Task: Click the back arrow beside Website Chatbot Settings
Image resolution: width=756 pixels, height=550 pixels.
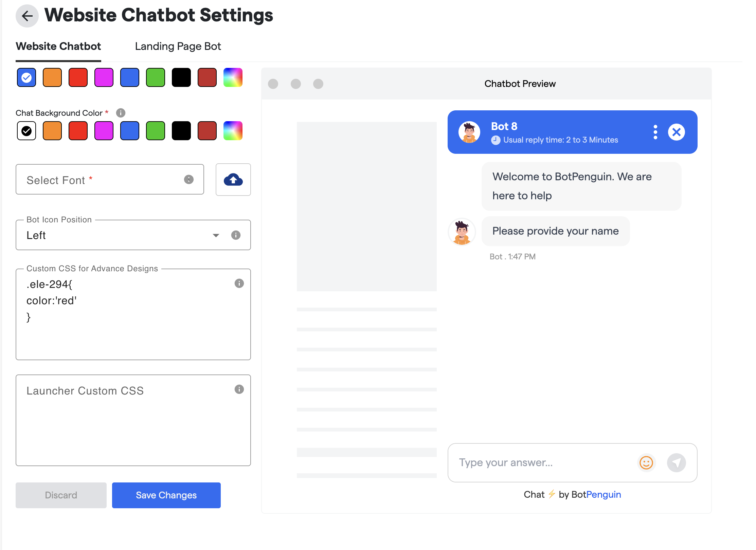Action: tap(27, 16)
